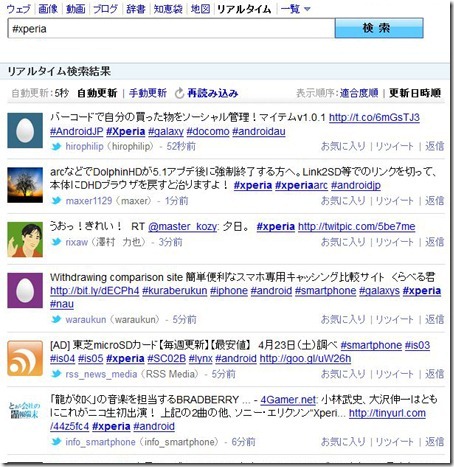Viewport: 454px width, 467px height.
Task: Switch to the ウェブ search tab
Action: click(x=19, y=9)
